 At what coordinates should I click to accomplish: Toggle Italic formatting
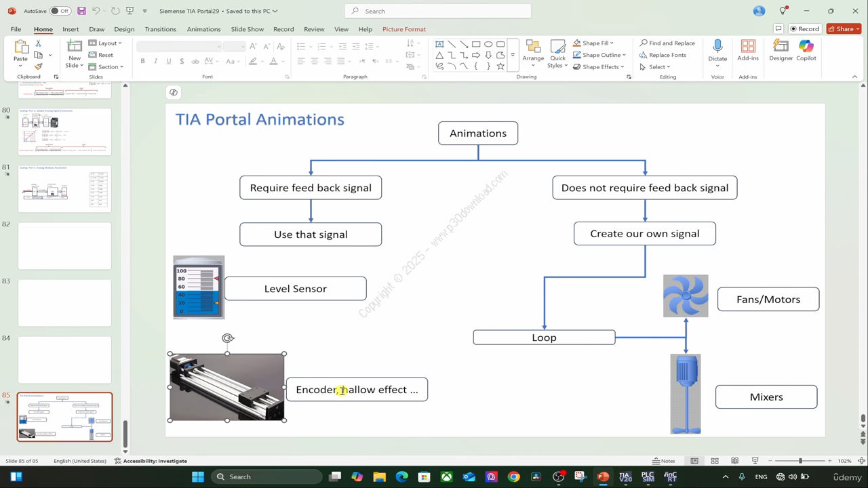155,61
